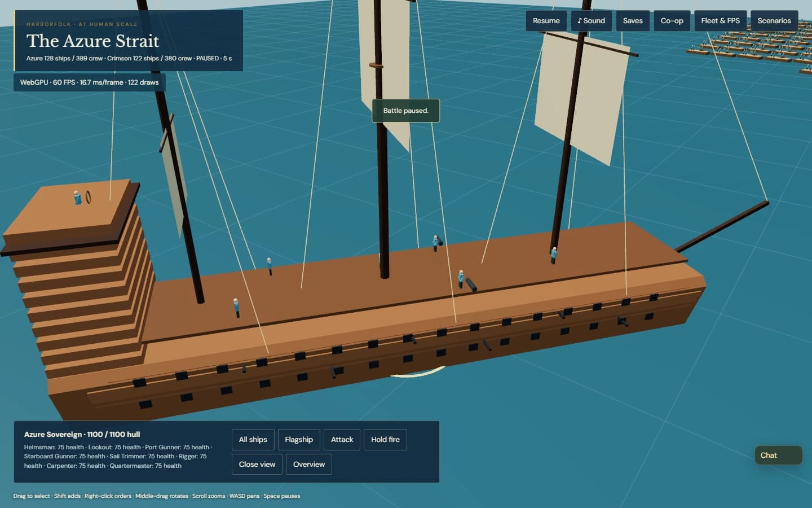Open the Fleet & FPS panel
The image size is (812, 508).
click(x=720, y=21)
